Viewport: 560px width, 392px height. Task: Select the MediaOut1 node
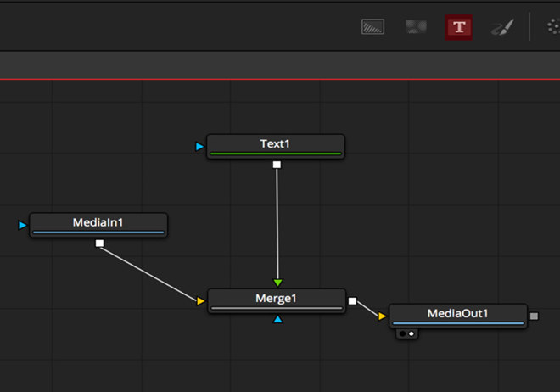coord(457,315)
